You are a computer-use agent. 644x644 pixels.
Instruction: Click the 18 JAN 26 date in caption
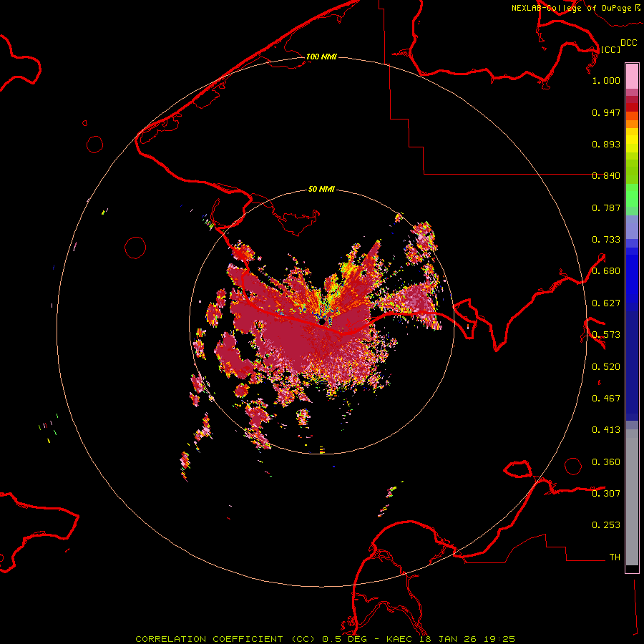[x=447, y=639]
